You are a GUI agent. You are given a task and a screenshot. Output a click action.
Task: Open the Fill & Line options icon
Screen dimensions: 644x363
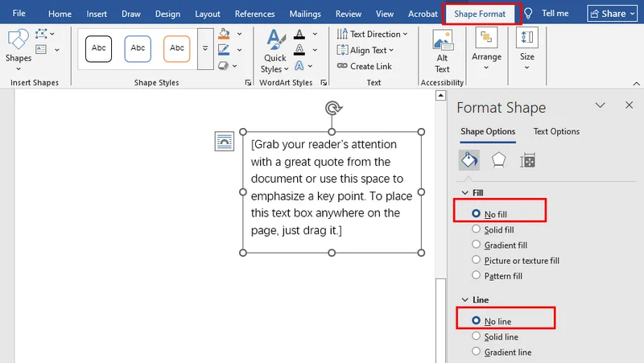coord(469,161)
